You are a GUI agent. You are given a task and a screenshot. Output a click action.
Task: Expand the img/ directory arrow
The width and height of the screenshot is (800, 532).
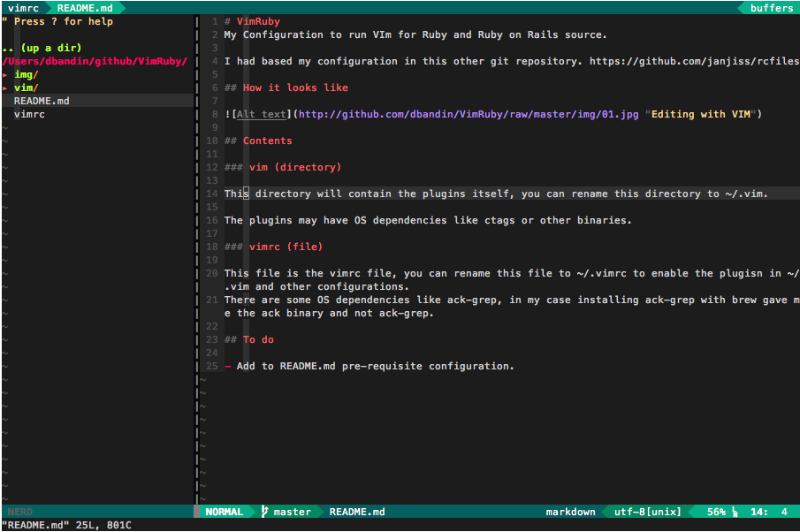tap(5, 74)
